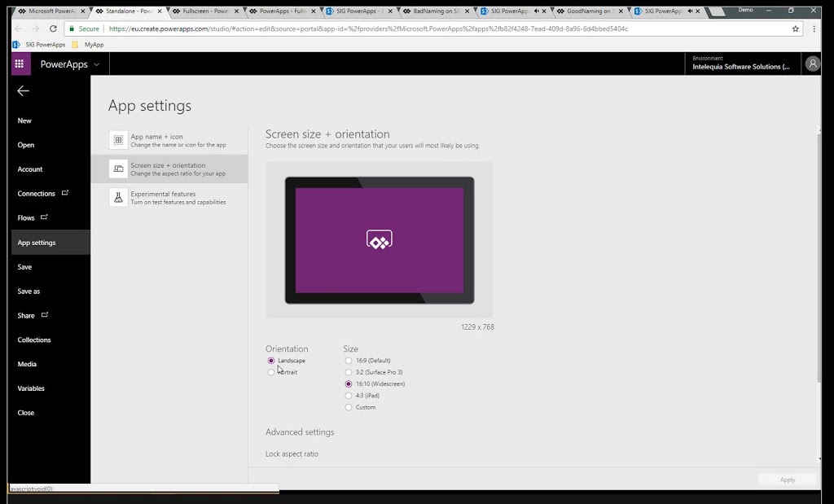Close the Fullscreen browser tab

pyautogui.click(x=237, y=11)
